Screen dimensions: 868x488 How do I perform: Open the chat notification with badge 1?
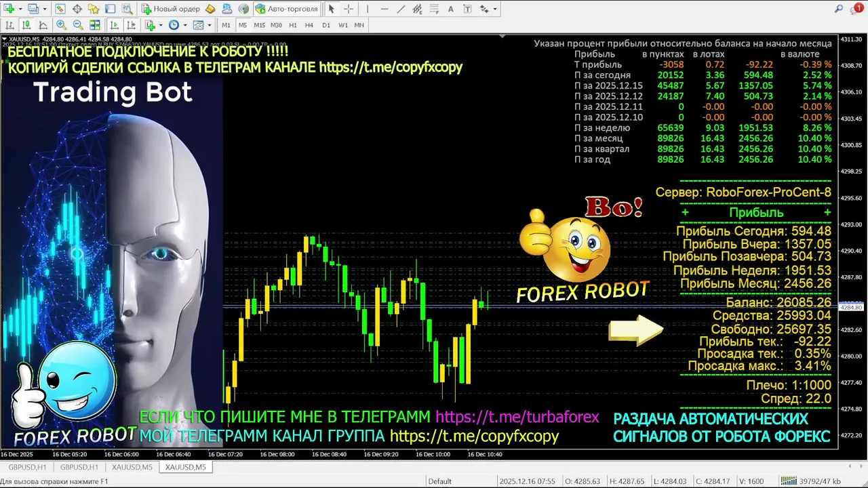pos(856,9)
